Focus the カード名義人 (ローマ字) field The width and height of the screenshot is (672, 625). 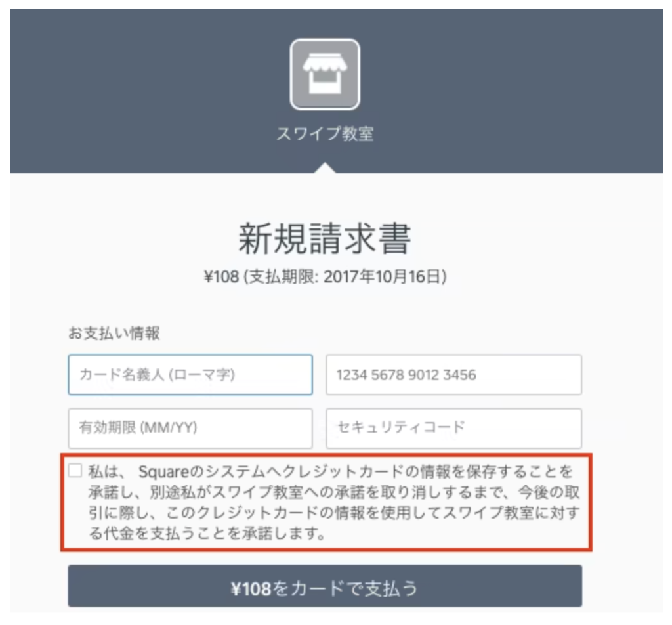coord(190,375)
